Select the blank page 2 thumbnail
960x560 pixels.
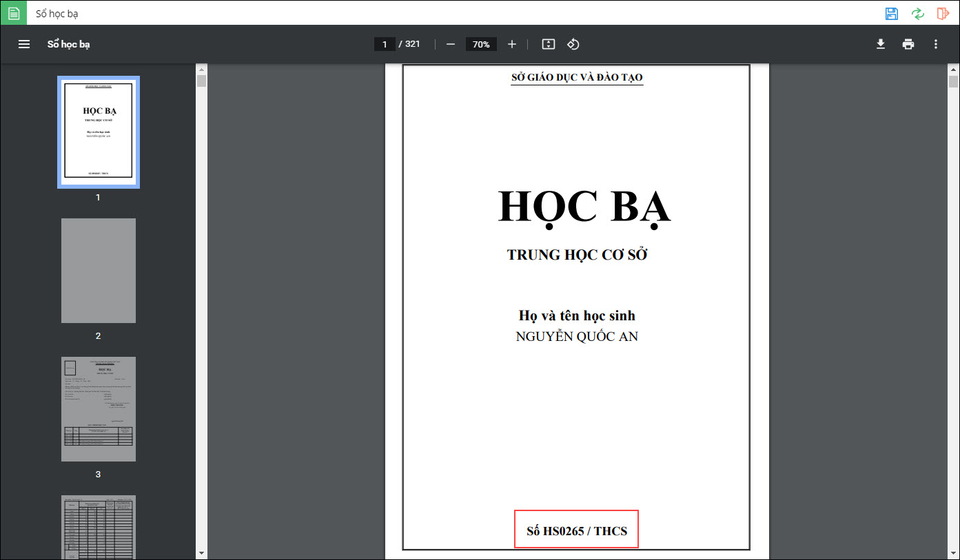(98, 271)
